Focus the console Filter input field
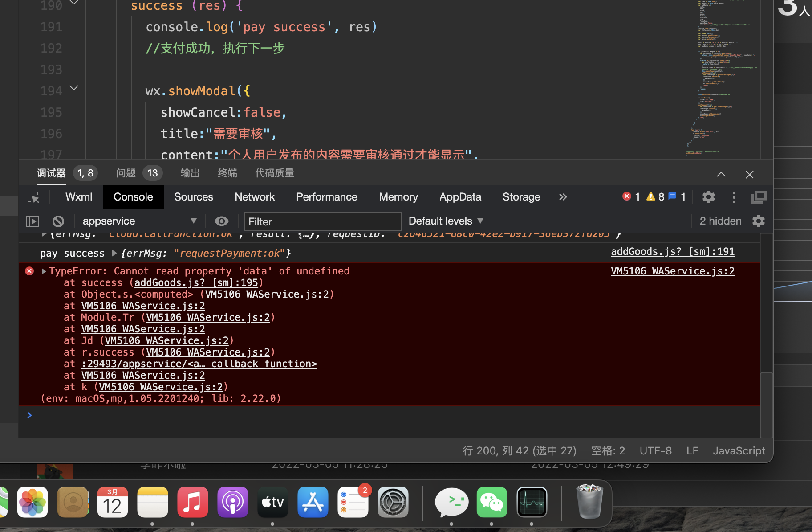 tap(322, 221)
